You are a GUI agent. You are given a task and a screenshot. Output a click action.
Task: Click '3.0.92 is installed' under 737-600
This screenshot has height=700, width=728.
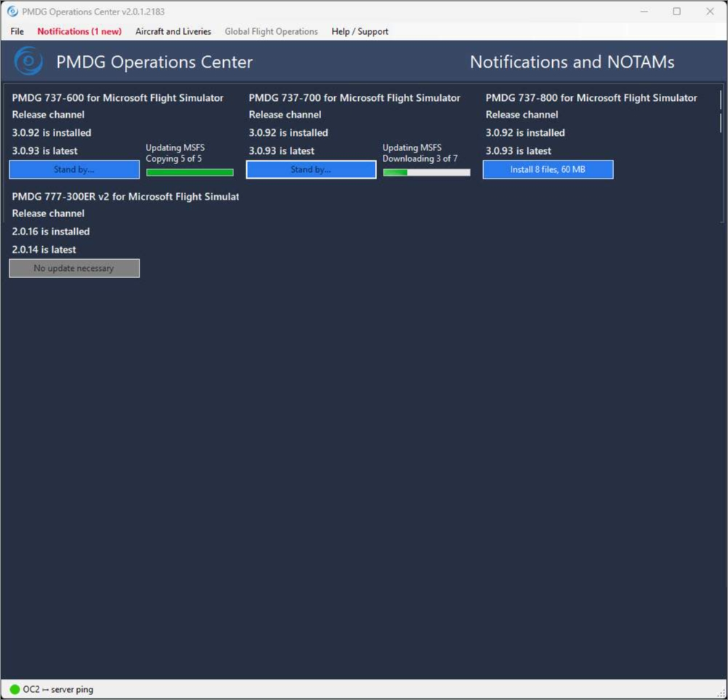(x=52, y=133)
